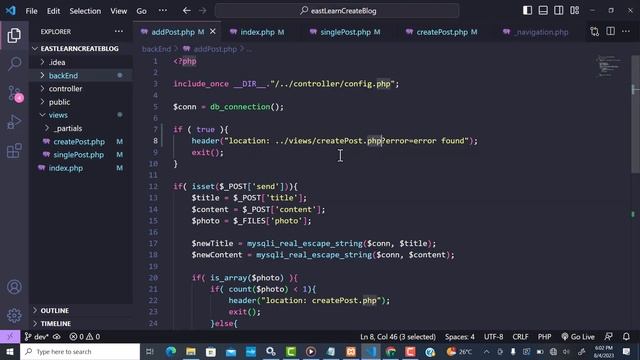Image resolution: width=640 pixels, height=360 pixels.
Task: Toggle primary side bar layout button
Action: point(527,11)
